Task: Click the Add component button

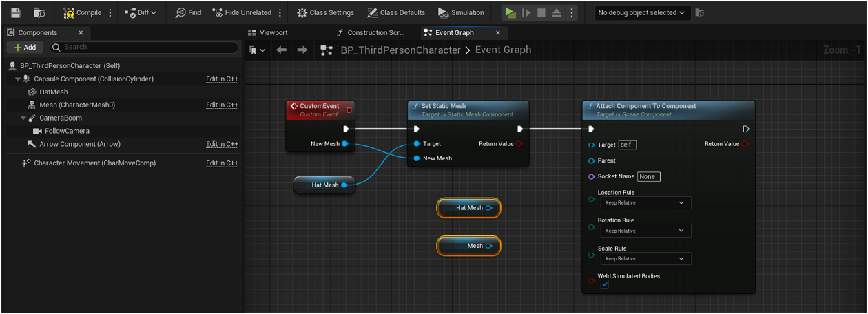Action: (25, 48)
